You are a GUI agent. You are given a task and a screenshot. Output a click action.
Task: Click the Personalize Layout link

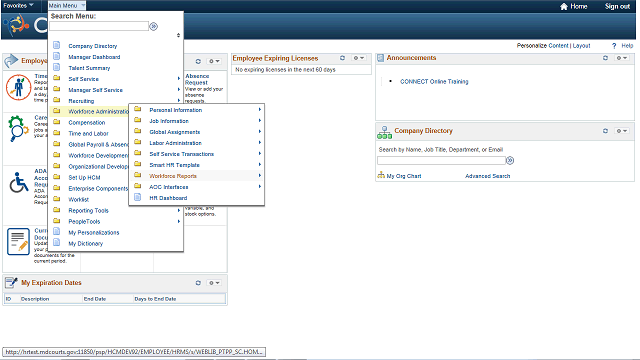click(581, 46)
